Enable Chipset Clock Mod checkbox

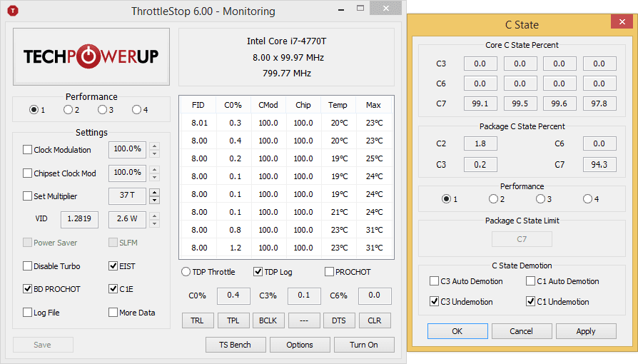27,173
